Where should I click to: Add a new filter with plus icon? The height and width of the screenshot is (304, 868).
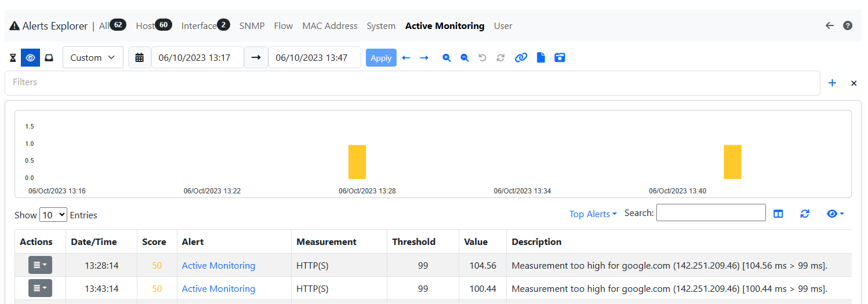pyautogui.click(x=832, y=83)
